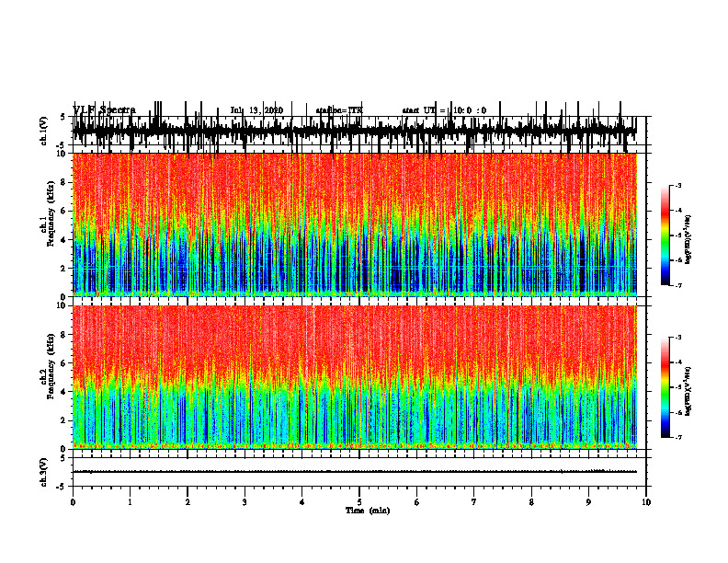Click the time axis tick label "1"
This screenshot has height=563, width=728.
point(130,502)
